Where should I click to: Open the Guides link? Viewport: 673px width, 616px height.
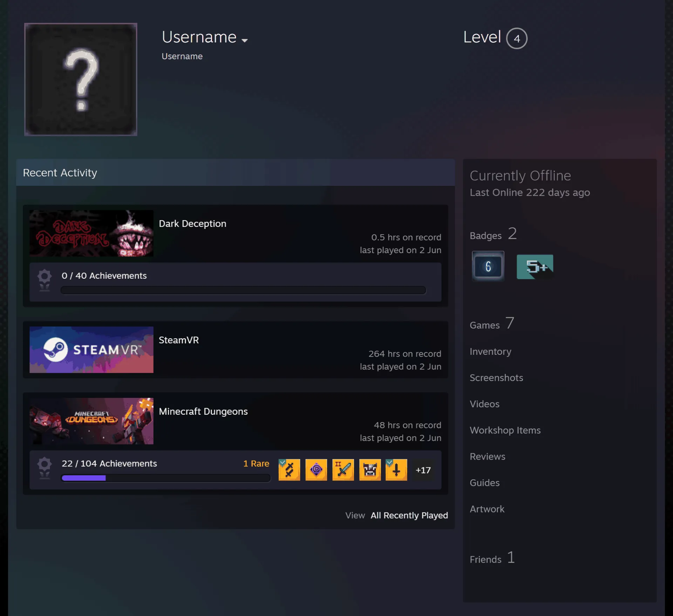(484, 483)
